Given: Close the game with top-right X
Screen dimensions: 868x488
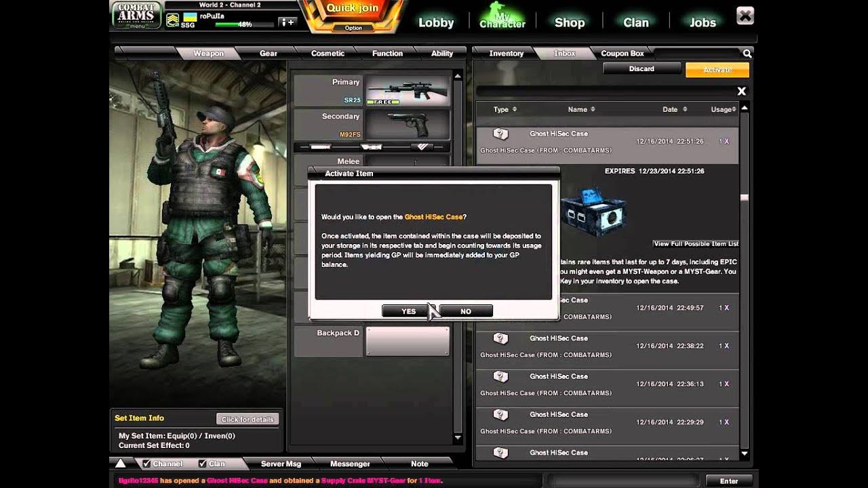Looking at the screenshot, I should tap(745, 16).
